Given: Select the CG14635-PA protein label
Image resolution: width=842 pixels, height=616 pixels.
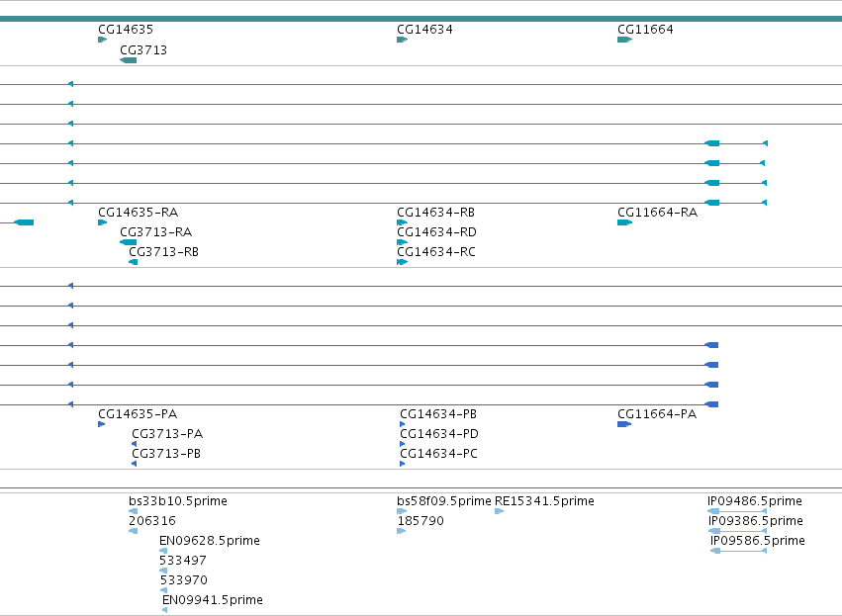Looking at the screenshot, I should point(138,414).
